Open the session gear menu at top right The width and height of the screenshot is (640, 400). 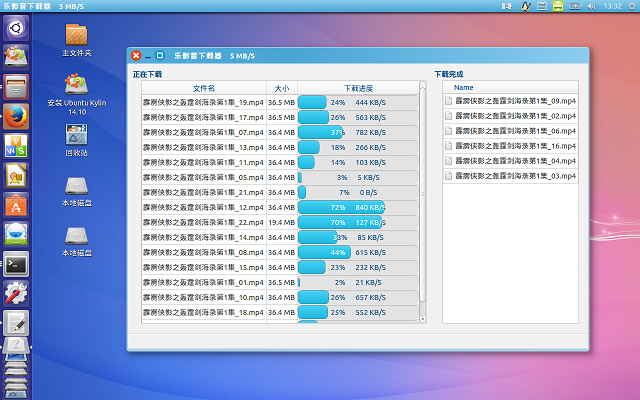(x=631, y=6)
